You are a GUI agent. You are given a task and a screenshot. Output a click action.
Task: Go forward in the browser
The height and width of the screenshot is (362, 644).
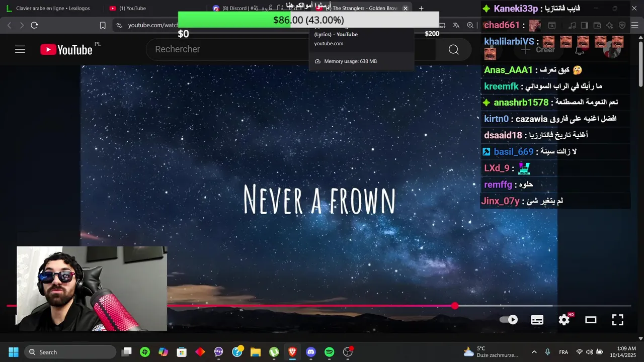22,25
